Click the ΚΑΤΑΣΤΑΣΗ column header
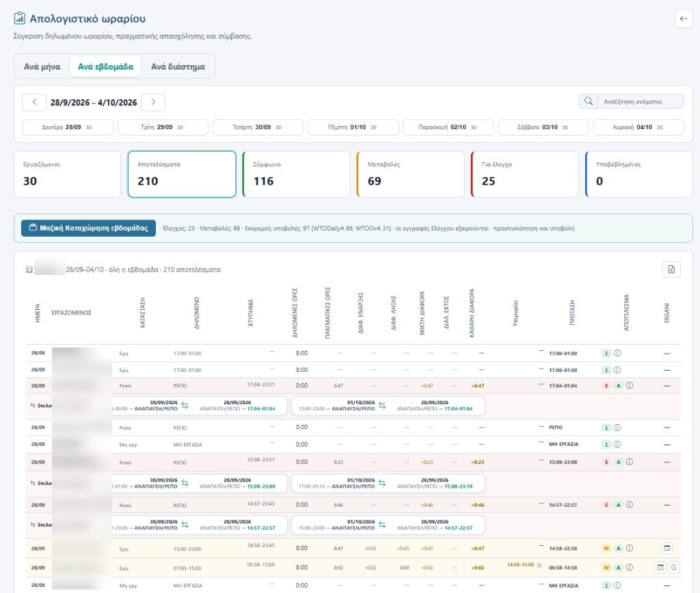The image size is (700, 593). pos(142,313)
